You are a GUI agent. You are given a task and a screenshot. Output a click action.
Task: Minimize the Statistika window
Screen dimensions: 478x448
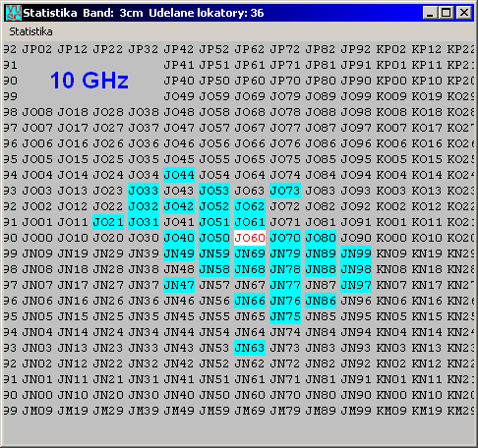[430, 13]
